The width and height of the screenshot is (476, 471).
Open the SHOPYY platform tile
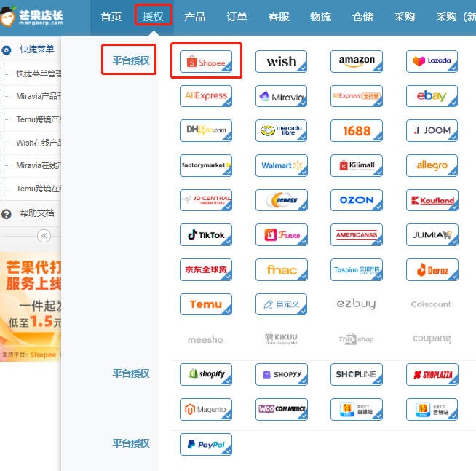tap(281, 374)
